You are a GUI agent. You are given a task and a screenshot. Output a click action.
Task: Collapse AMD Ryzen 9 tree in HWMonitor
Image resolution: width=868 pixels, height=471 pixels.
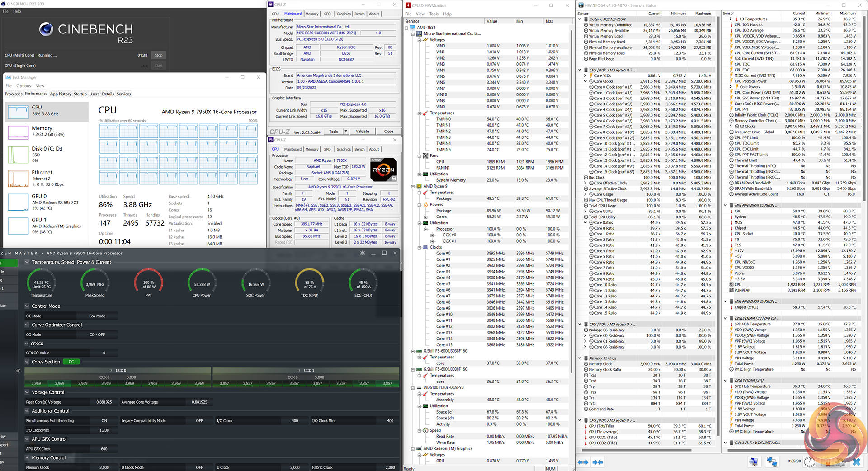point(413,186)
